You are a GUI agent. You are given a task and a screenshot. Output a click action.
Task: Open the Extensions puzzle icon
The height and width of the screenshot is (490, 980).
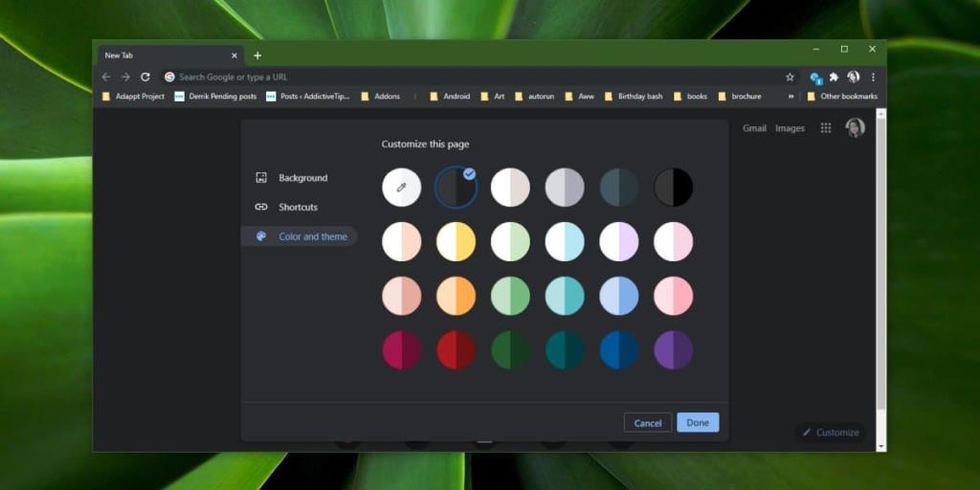pos(834,77)
